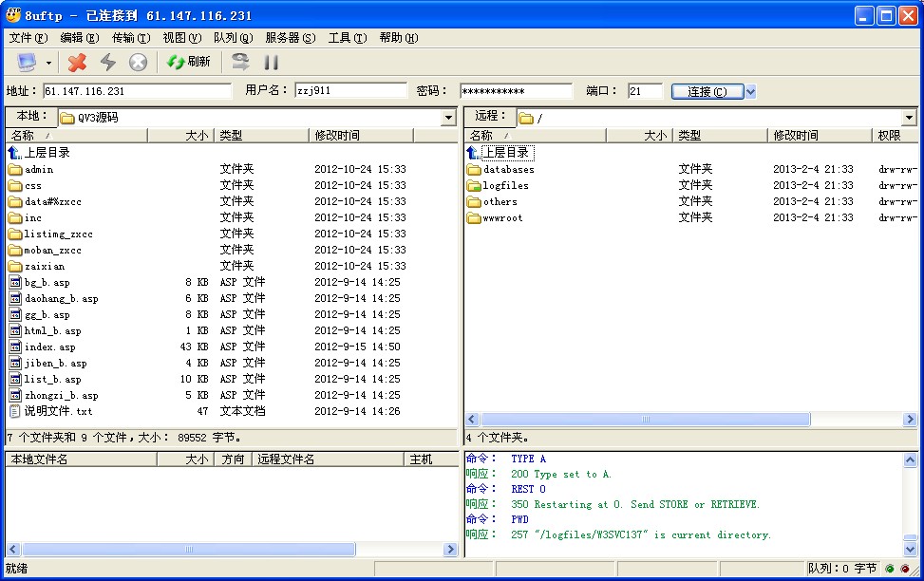Click green status light in status bar

(x=889, y=569)
